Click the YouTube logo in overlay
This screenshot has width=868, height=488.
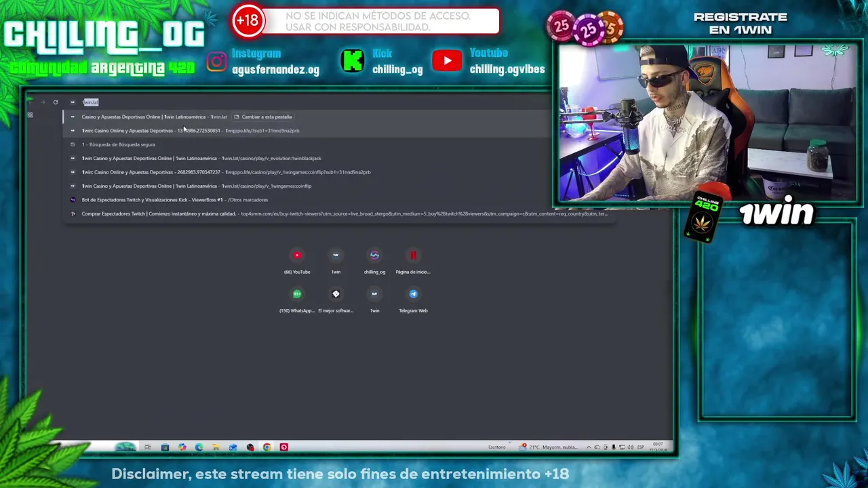pyautogui.click(x=447, y=61)
